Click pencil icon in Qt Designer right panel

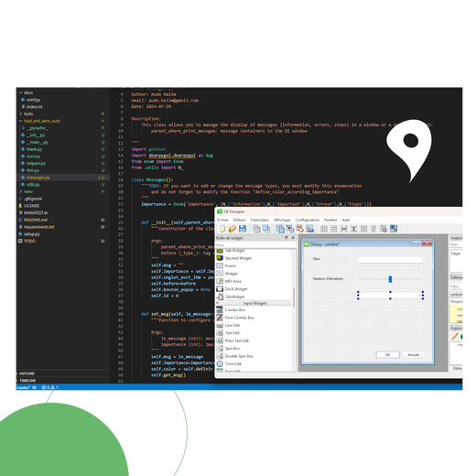tap(454, 337)
